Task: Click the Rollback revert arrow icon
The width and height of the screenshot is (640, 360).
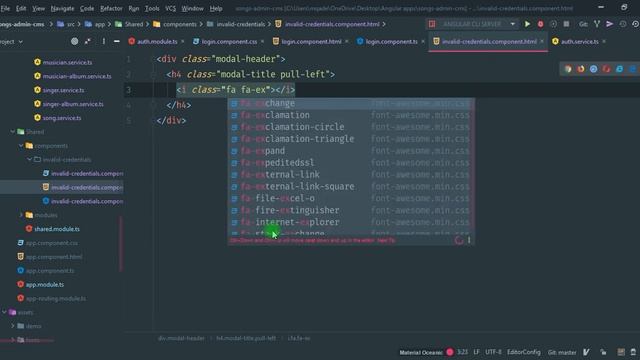Action: pyautogui.click(x=636, y=24)
